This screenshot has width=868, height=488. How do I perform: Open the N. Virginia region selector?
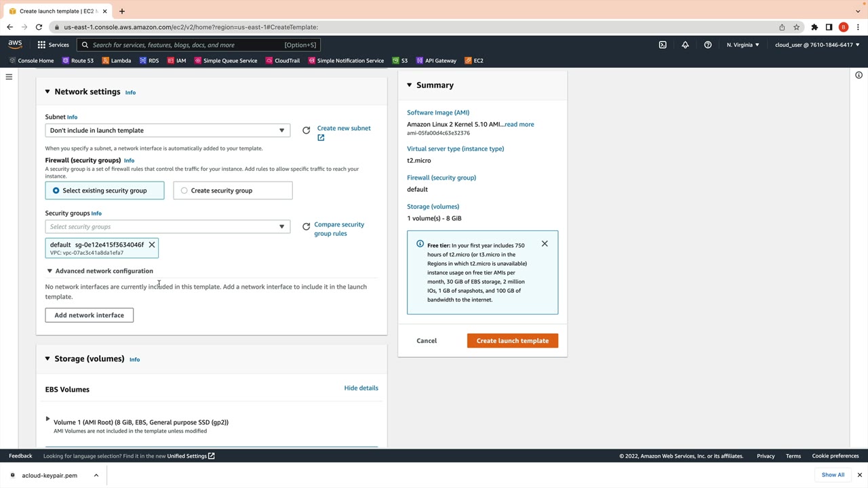pyautogui.click(x=743, y=45)
